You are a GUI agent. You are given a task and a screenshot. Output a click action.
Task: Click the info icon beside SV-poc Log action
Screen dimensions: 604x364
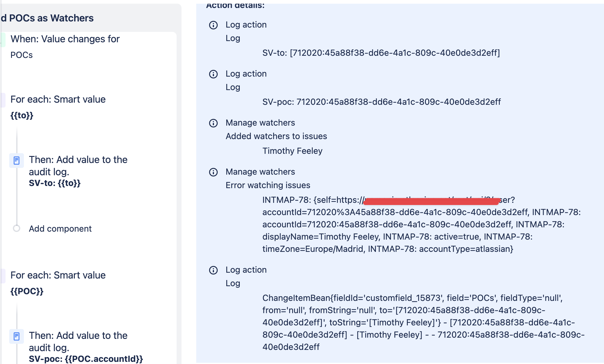(213, 74)
